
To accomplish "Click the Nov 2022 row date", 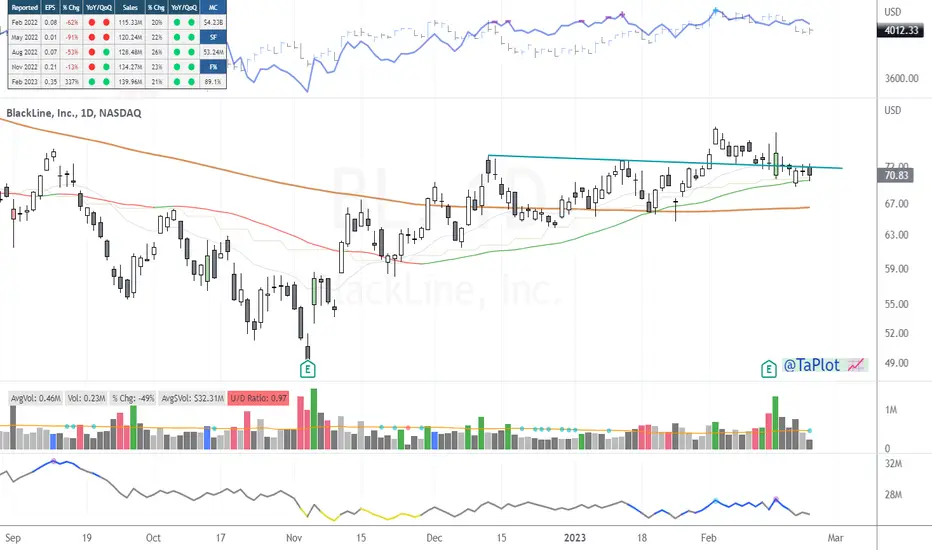I will click(24, 67).
